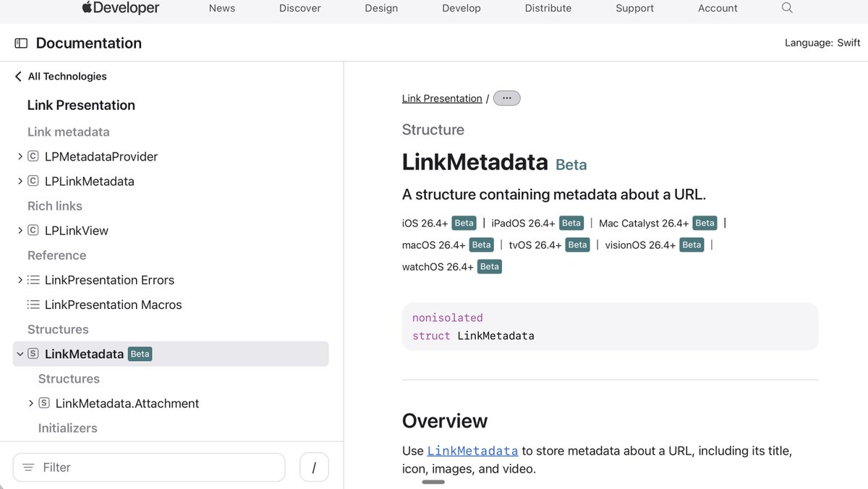This screenshot has height=489, width=868.
Task: Expand the LPLinkView tree node
Action: pyautogui.click(x=20, y=230)
